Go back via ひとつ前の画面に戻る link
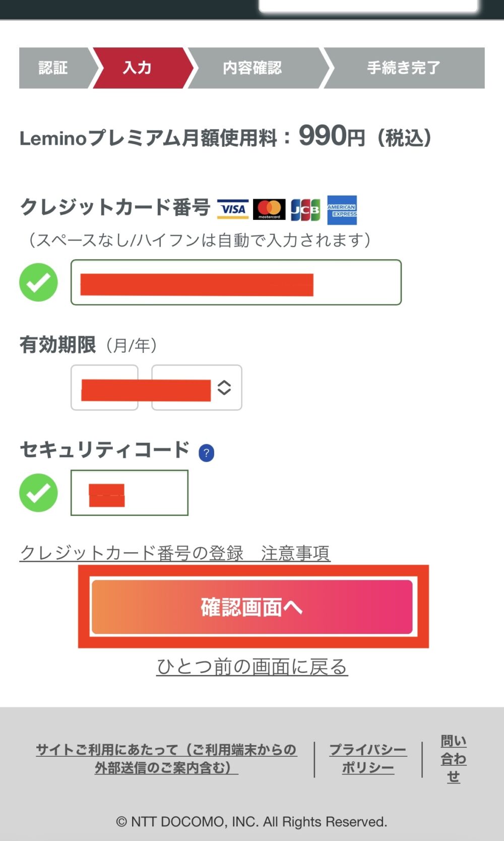504x841 pixels. point(252,667)
